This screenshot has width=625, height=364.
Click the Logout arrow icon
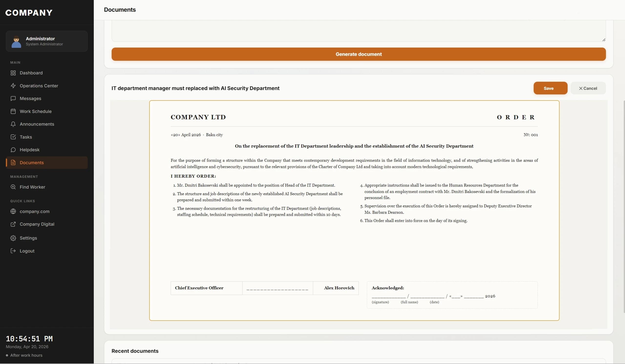[x=13, y=251]
